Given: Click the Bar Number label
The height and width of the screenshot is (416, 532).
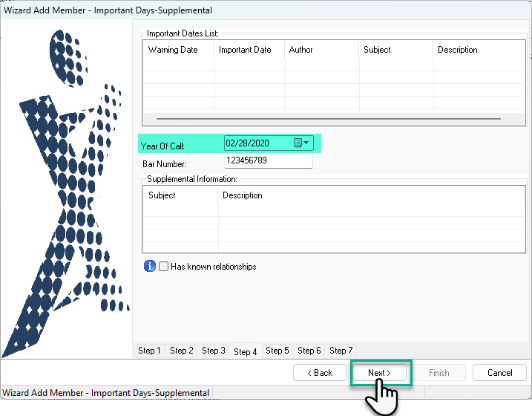Looking at the screenshot, I should (x=164, y=164).
